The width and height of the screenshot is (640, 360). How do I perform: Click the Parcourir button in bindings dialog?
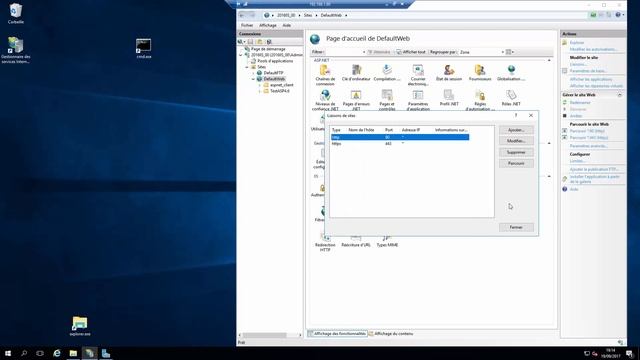coord(516,163)
